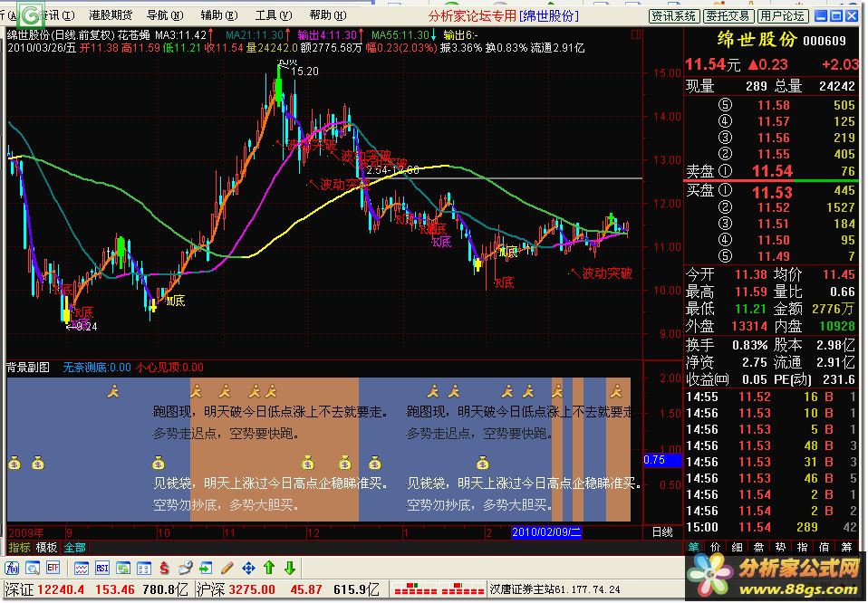Viewport: 868px width, 603px height.
Task: Select the pencil drawing tool
Action: [227, 569]
